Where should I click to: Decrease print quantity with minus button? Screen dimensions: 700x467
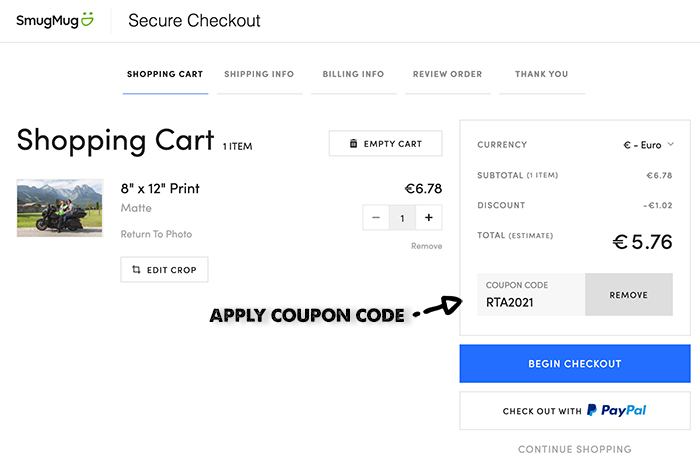pyautogui.click(x=376, y=217)
